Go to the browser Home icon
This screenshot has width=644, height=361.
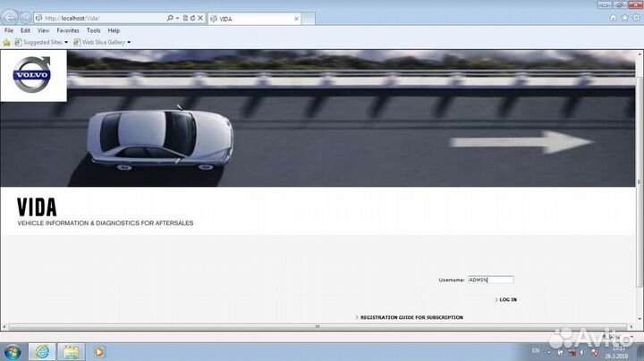tap(614, 18)
